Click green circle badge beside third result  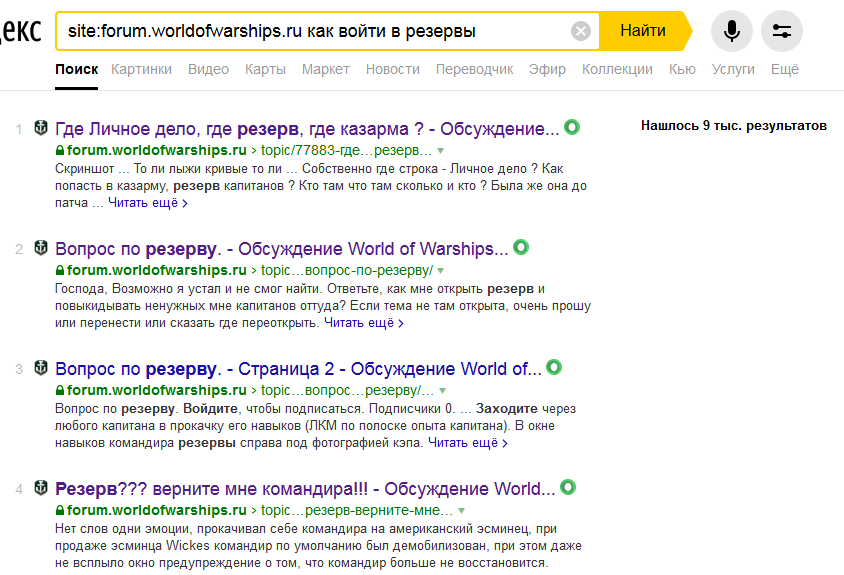pyautogui.click(x=554, y=368)
